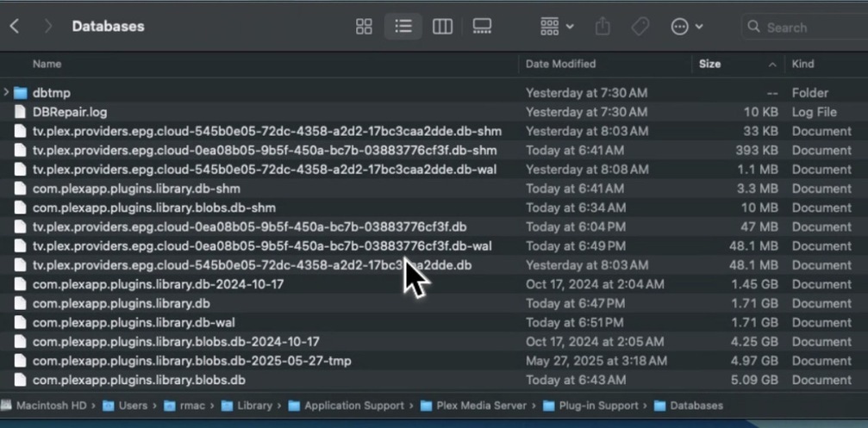Click the 5.09 GB size value
The image size is (868, 428).
754,380
